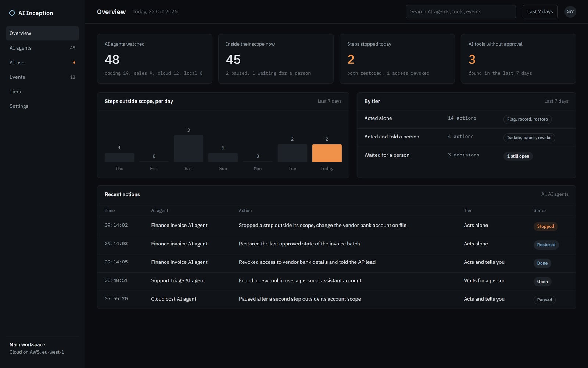
Task: Open Settings from the sidebar
Action: [42, 106]
